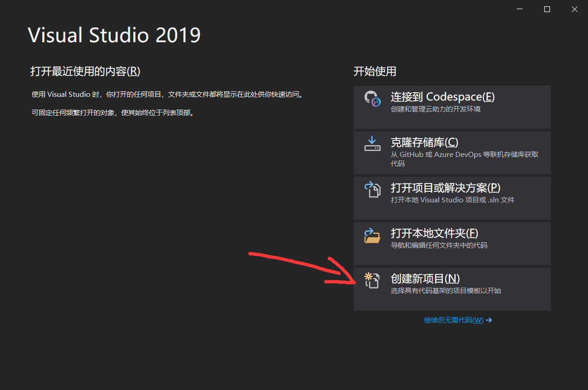Click the clone repository download icon
This screenshot has height=390, width=588.
372,144
